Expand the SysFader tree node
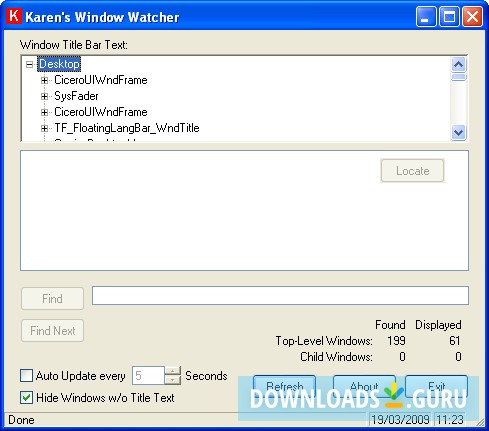Screen dimensions: 489x431 coord(44,96)
